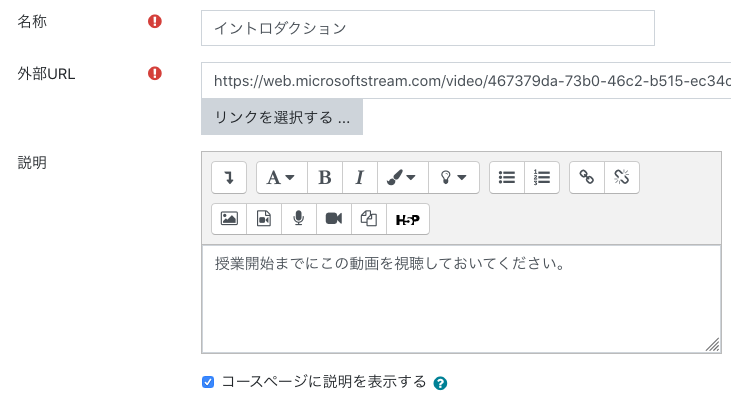Uncheck コースページに説明を表示する checkbox
Image resolution: width=731 pixels, height=404 pixels.
tap(208, 382)
